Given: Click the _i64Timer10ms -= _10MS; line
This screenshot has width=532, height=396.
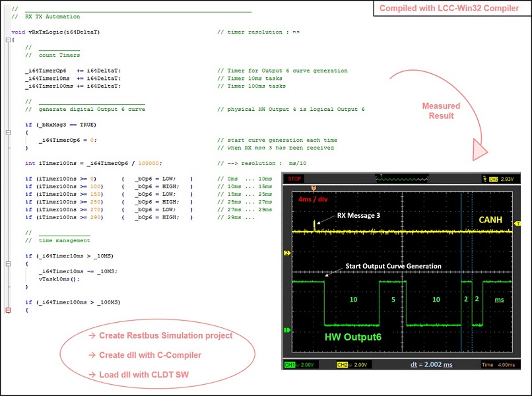Looking at the screenshot, I should 78,271.
